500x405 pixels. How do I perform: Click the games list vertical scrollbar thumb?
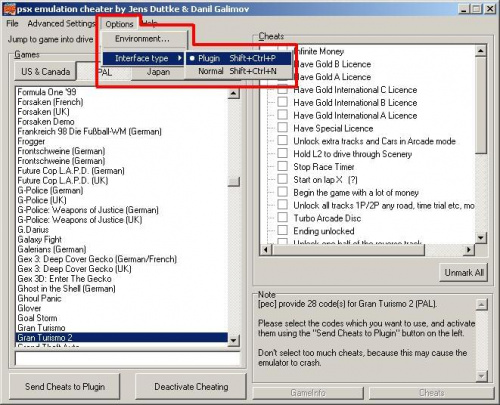pyautogui.click(x=233, y=181)
